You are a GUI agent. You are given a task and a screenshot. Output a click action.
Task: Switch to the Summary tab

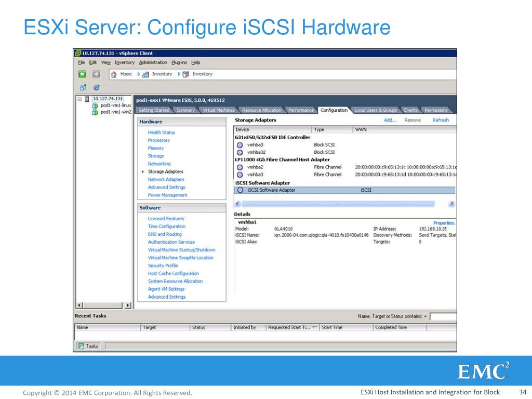tap(185, 110)
